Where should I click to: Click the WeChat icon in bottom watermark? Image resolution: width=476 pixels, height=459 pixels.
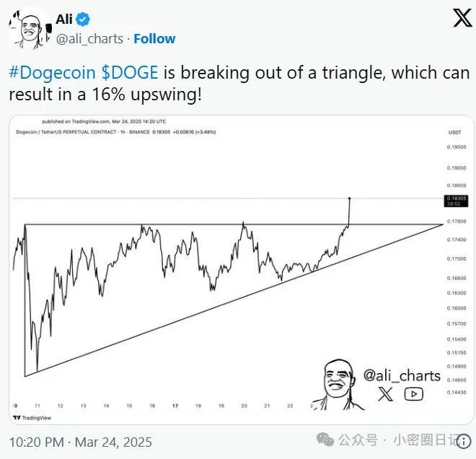pyautogui.click(x=327, y=440)
